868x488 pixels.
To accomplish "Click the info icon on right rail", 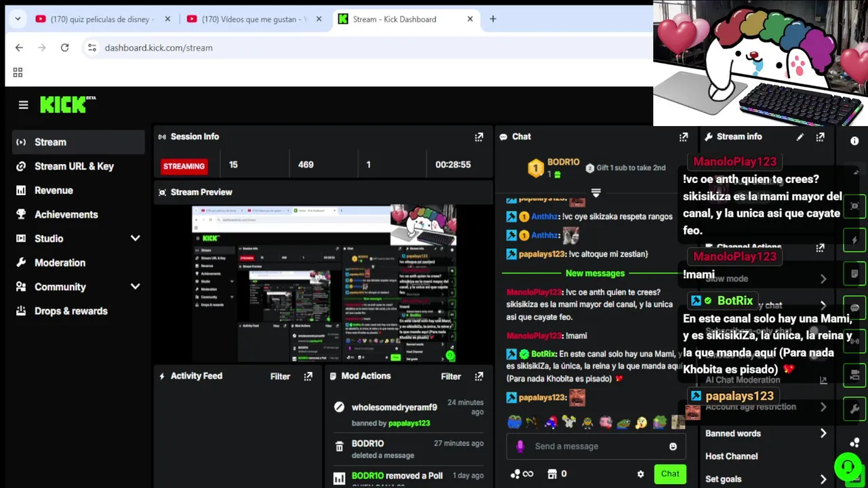I will click(854, 141).
